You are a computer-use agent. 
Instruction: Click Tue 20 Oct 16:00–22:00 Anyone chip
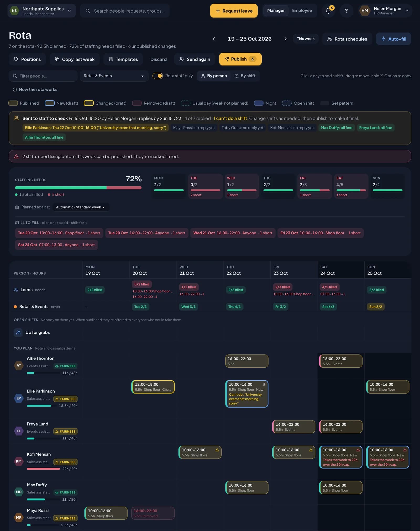coord(147,233)
